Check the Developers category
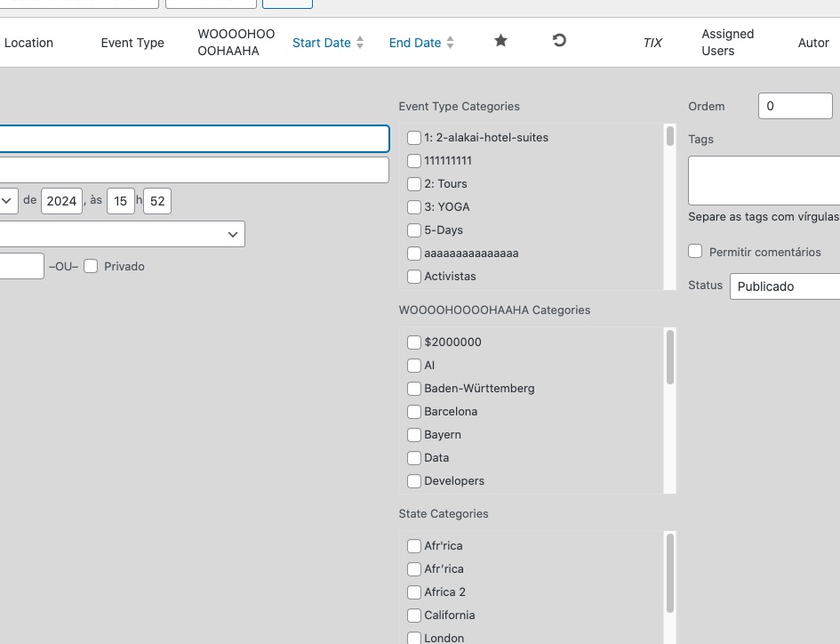The height and width of the screenshot is (644, 840). [x=414, y=480]
